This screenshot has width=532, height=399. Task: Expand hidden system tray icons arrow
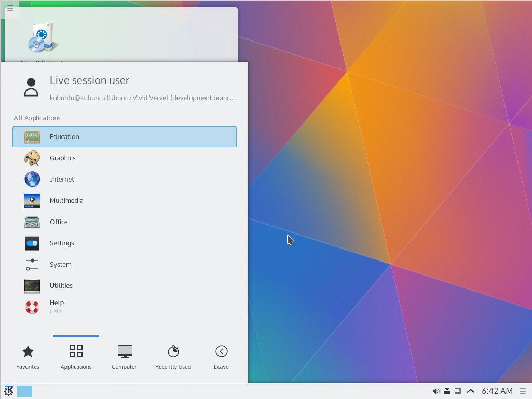point(471,391)
